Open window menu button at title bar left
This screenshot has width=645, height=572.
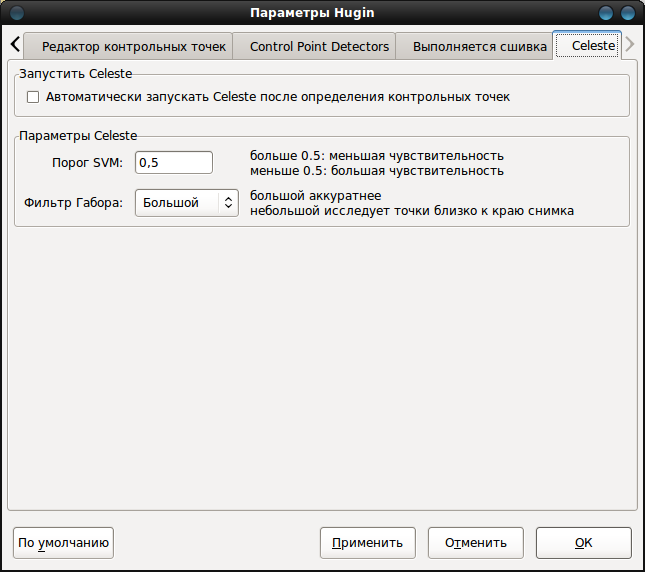(x=17, y=13)
